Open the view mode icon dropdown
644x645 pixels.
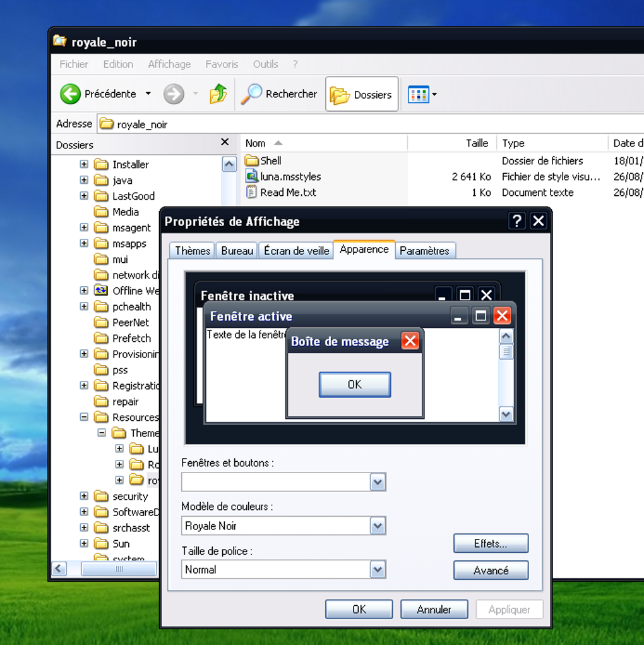[422, 95]
